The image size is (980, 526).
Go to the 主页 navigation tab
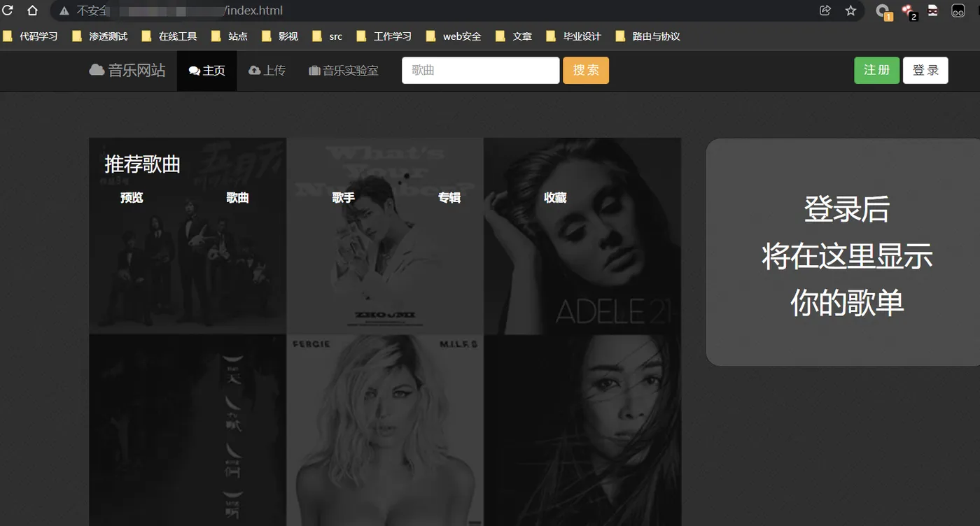pyautogui.click(x=207, y=71)
